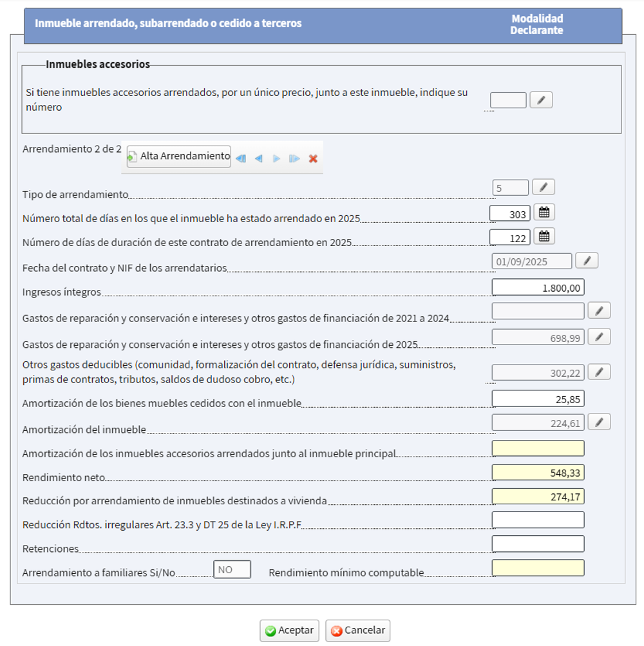
Task: Cancel the form with Cancelar
Action: point(357,631)
